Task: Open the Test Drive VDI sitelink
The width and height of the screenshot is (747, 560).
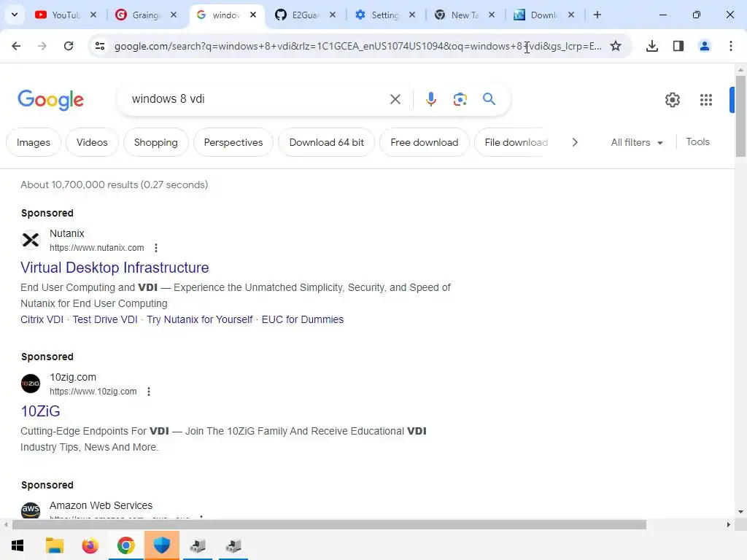Action: click(x=105, y=319)
